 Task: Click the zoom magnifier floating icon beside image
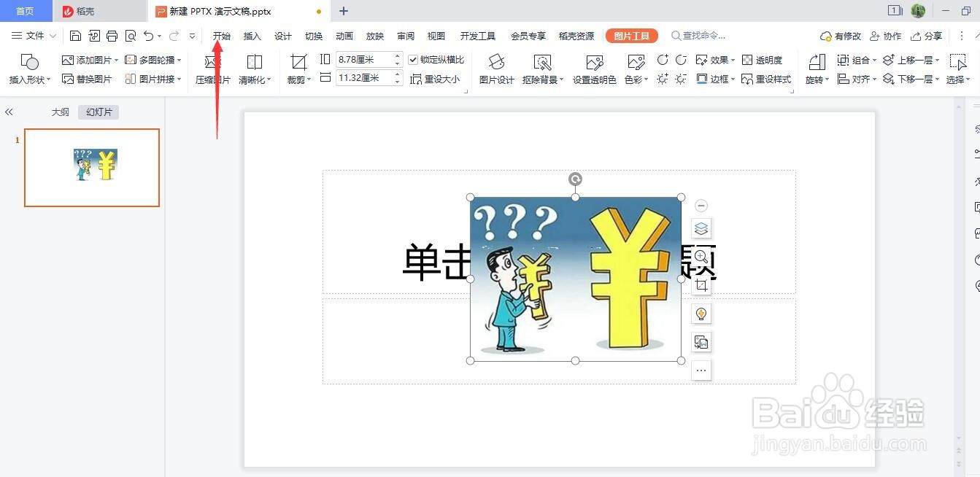click(x=701, y=257)
